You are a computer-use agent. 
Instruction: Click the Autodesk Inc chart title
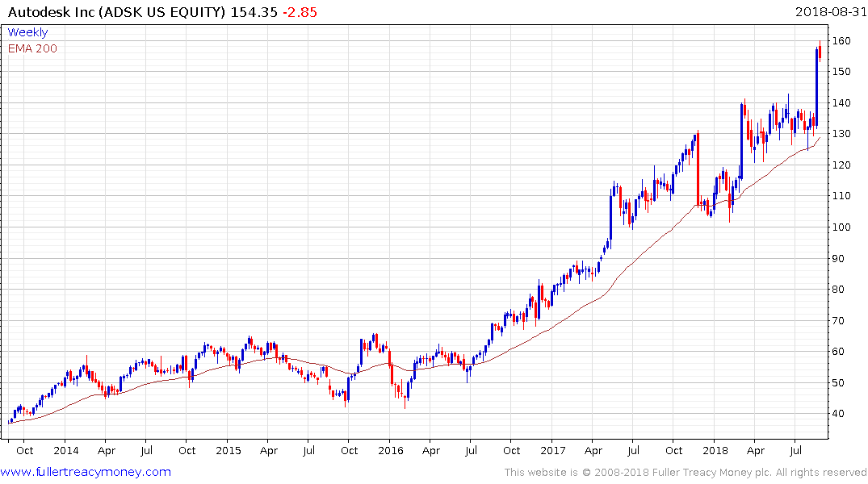click(117, 11)
